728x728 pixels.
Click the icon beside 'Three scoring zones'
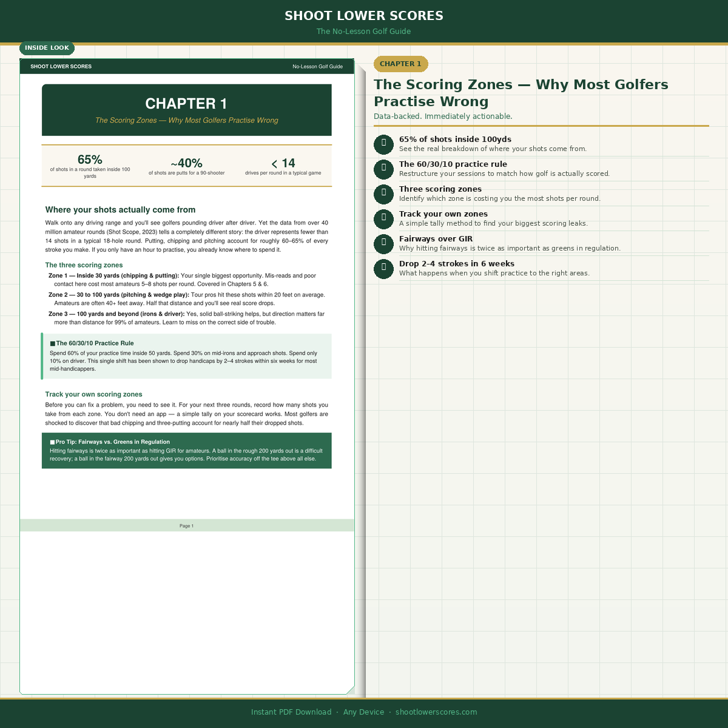coord(383,194)
